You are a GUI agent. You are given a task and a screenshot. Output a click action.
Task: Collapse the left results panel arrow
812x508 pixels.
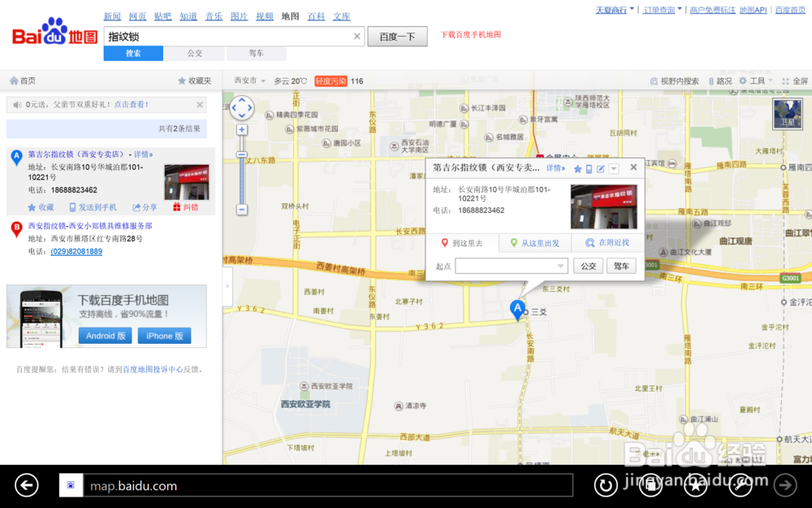[x=227, y=285]
